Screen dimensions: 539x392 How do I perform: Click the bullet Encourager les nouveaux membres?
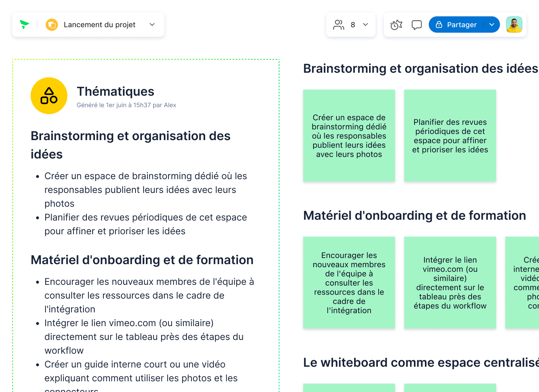149,296
